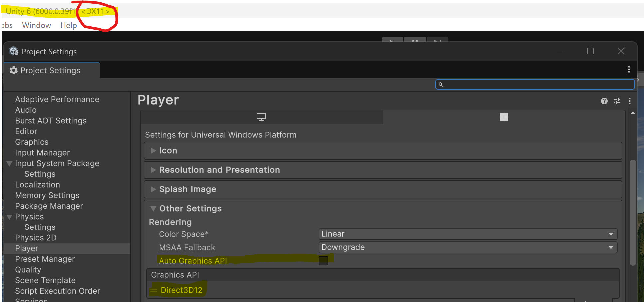Collapse the Other Settings section
This screenshot has width=644, height=302.
(x=153, y=208)
